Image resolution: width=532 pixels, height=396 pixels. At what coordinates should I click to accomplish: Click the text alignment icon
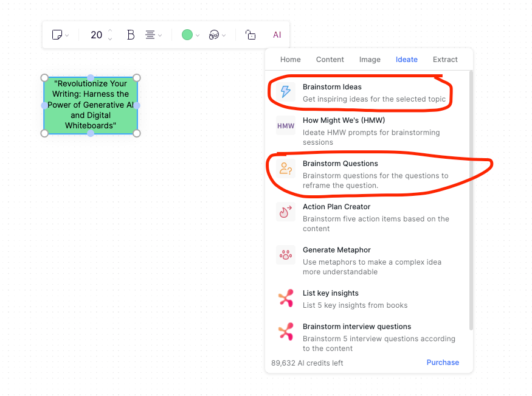[x=150, y=35]
